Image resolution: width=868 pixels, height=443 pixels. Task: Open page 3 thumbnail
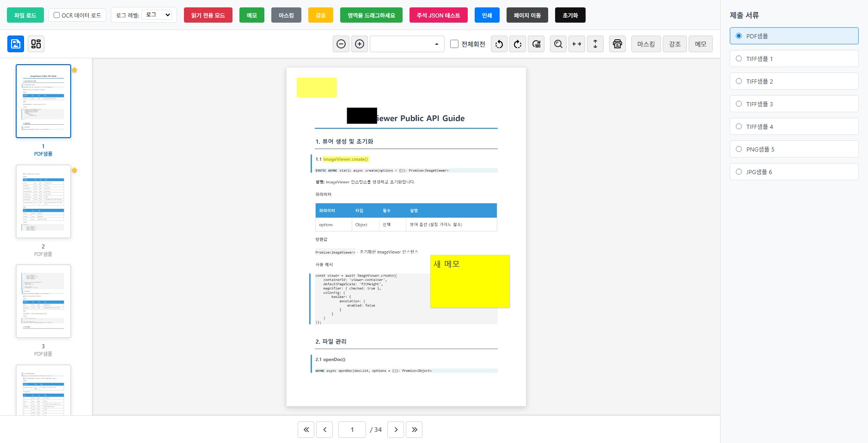(43, 301)
